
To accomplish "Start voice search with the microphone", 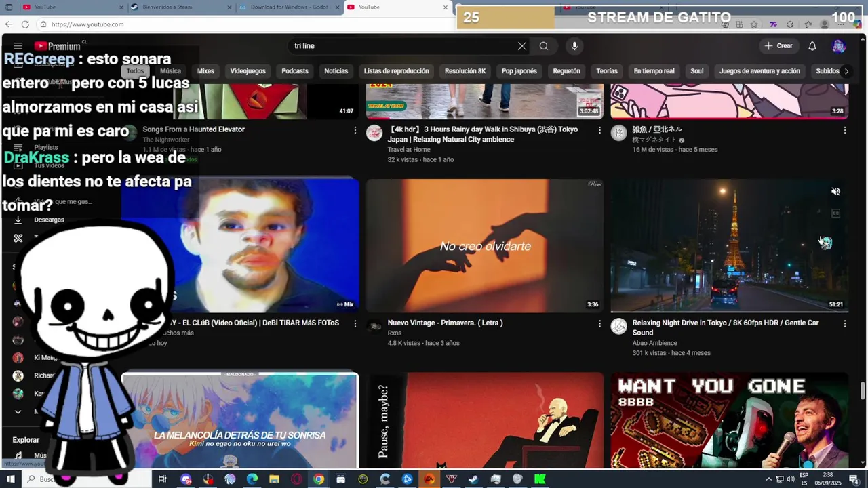I will click(x=574, y=46).
